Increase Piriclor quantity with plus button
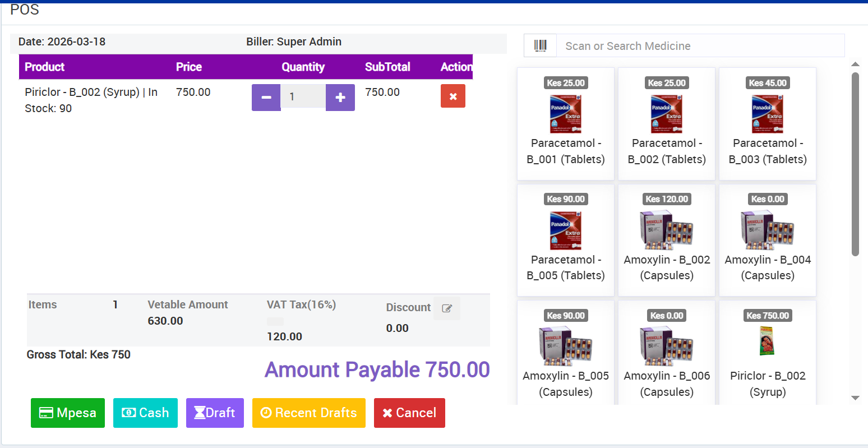This screenshot has height=448, width=868. coord(340,98)
